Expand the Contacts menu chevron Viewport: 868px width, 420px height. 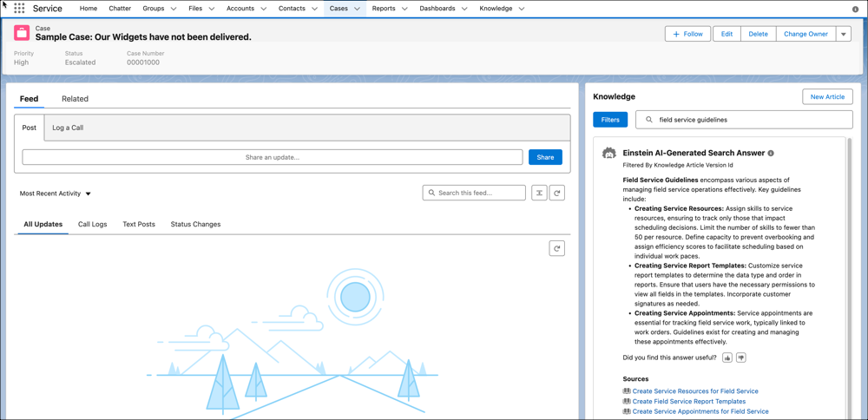(313, 9)
